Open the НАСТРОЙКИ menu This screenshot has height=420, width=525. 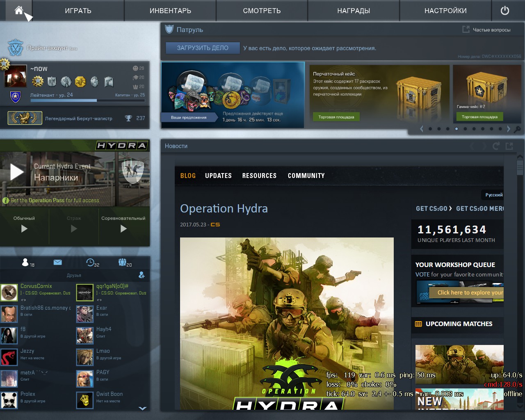coord(445,11)
